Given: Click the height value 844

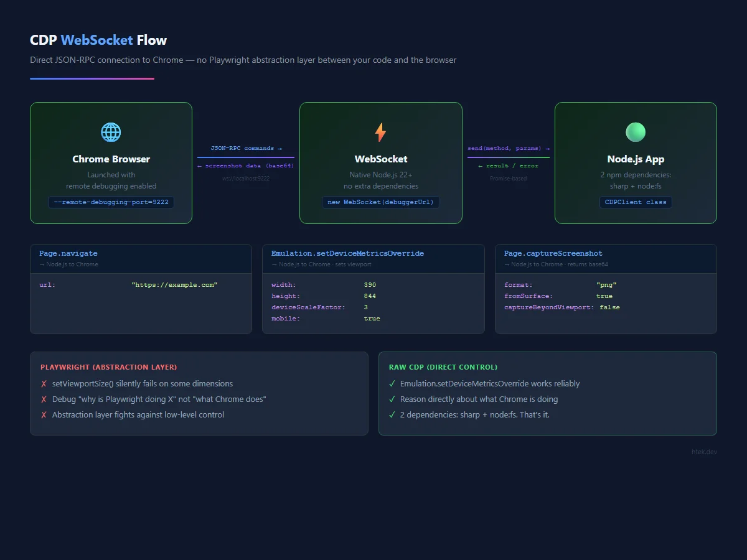Looking at the screenshot, I should (370, 296).
